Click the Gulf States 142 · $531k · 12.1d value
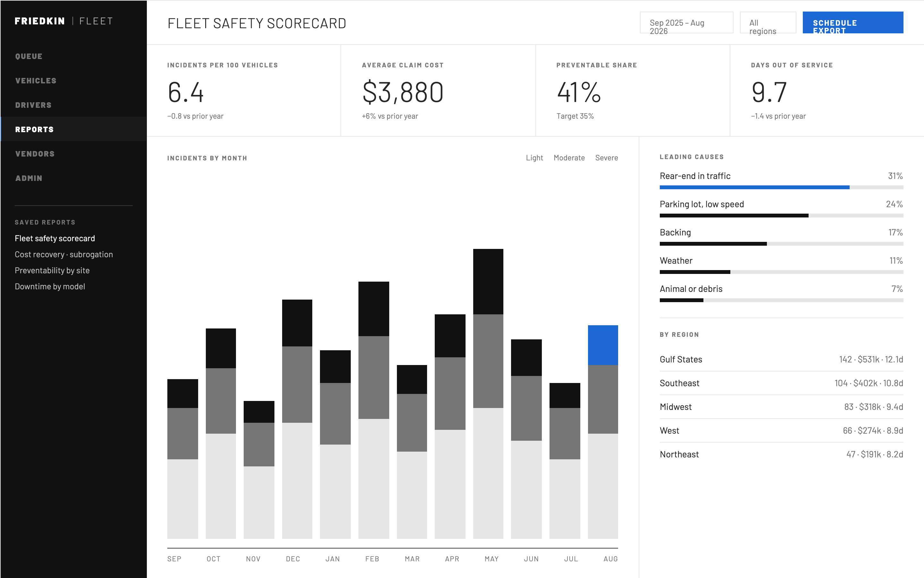This screenshot has width=924, height=578. [x=871, y=359]
